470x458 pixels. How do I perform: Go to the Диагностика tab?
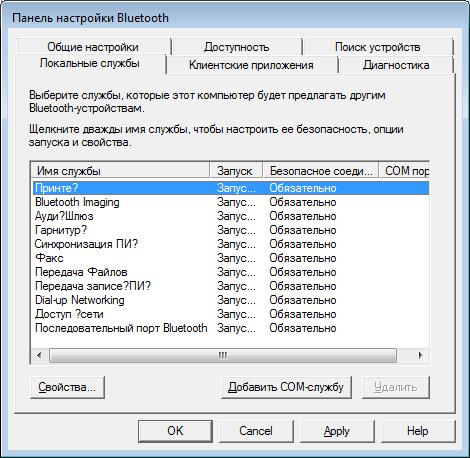(396, 65)
